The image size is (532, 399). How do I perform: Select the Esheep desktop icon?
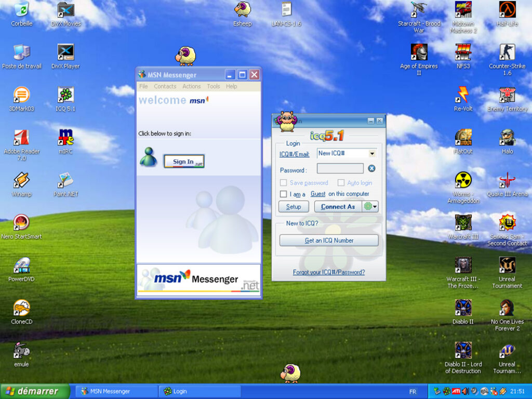pyautogui.click(x=242, y=14)
